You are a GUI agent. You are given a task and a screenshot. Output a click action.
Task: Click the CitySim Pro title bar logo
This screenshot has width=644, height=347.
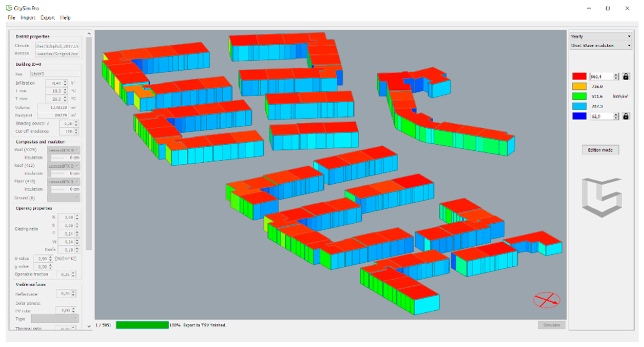pos(9,8)
